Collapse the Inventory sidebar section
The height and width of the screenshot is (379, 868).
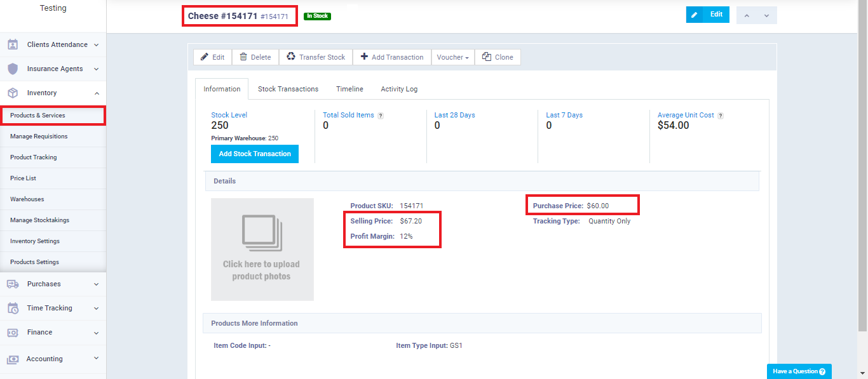click(97, 93)
